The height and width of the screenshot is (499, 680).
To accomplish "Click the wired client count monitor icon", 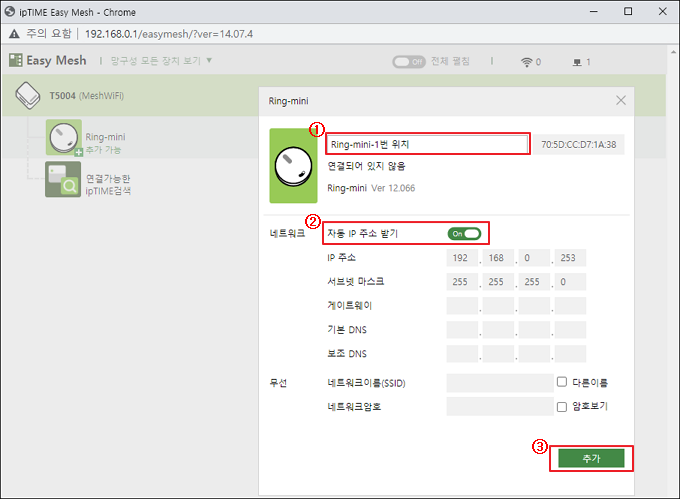I will pyautogui.click(x=577, y=62).
